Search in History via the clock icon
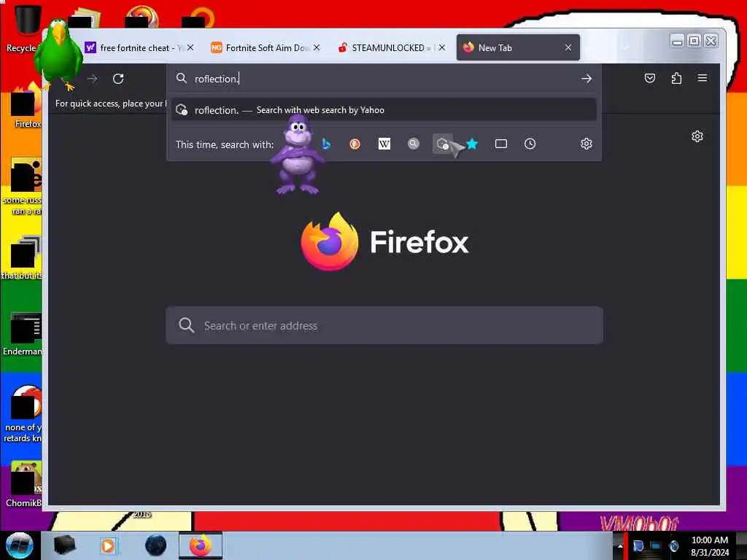This screenshot has height=560, width=747. click(x=530, y=144)
